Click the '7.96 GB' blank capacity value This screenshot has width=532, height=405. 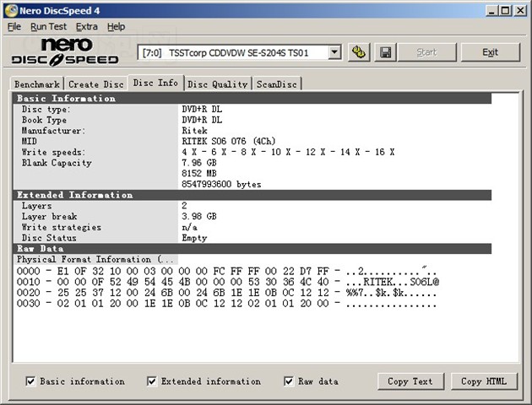(x=199, y=163)
